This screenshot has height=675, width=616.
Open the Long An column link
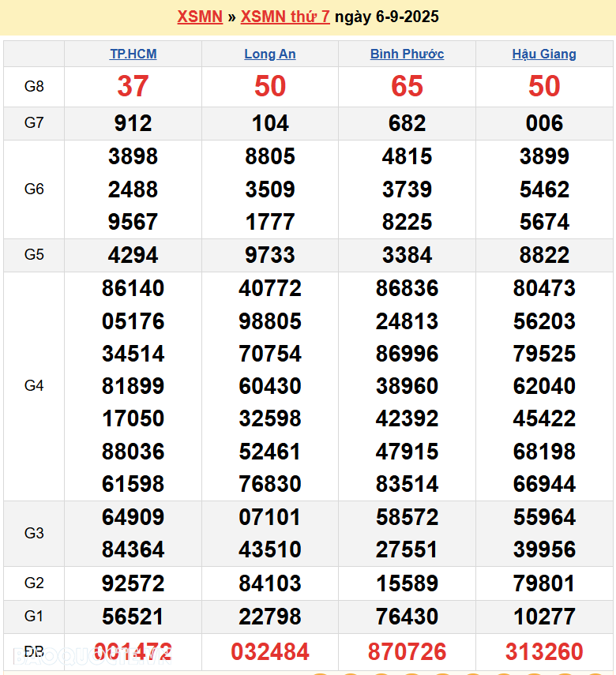[x=270, y=54]
